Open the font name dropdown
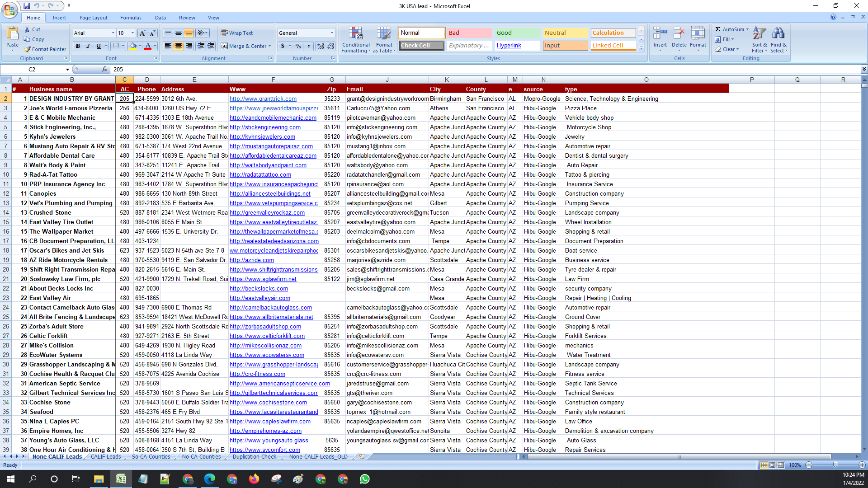Image resolution: width=868 pixels, height=488 pixels. pos(113,33)
